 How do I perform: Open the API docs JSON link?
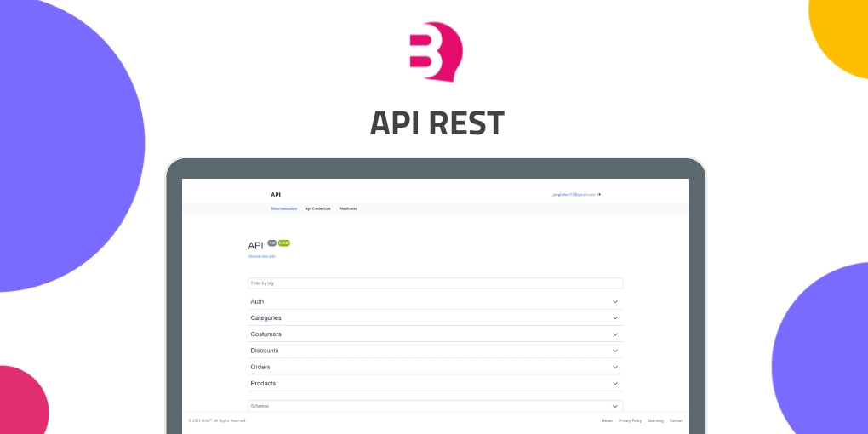[261, 256]
